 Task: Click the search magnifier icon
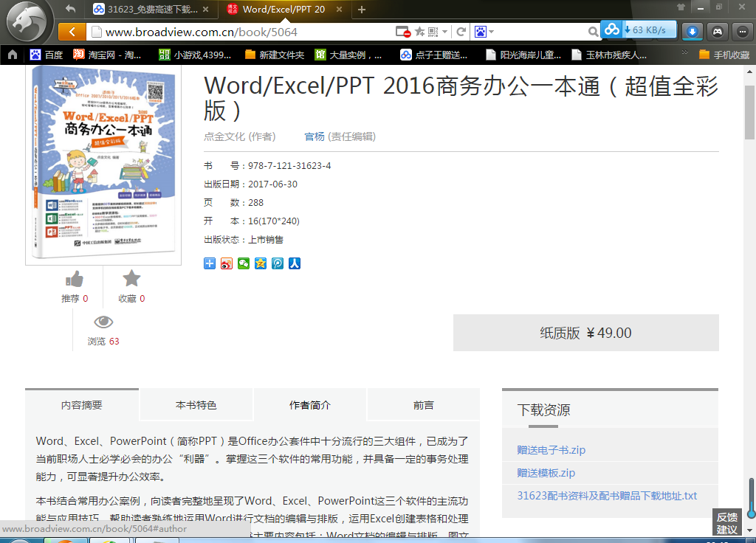(x=593, y=32)
